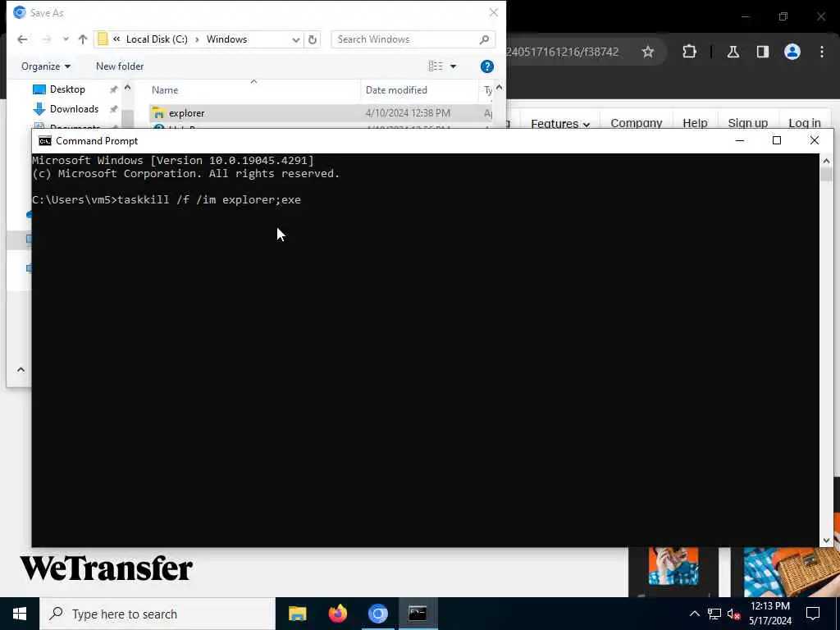Image resolution: width=840 pixels, height=630 pixels.
Task: Create a New folder
Action: click(120, 66)
